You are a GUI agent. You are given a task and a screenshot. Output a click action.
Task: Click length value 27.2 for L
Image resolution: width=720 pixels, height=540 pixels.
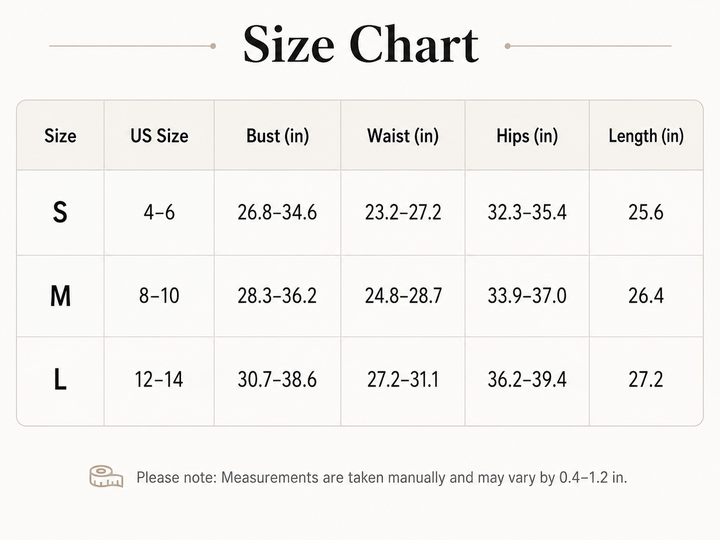[x=646, y=380]
